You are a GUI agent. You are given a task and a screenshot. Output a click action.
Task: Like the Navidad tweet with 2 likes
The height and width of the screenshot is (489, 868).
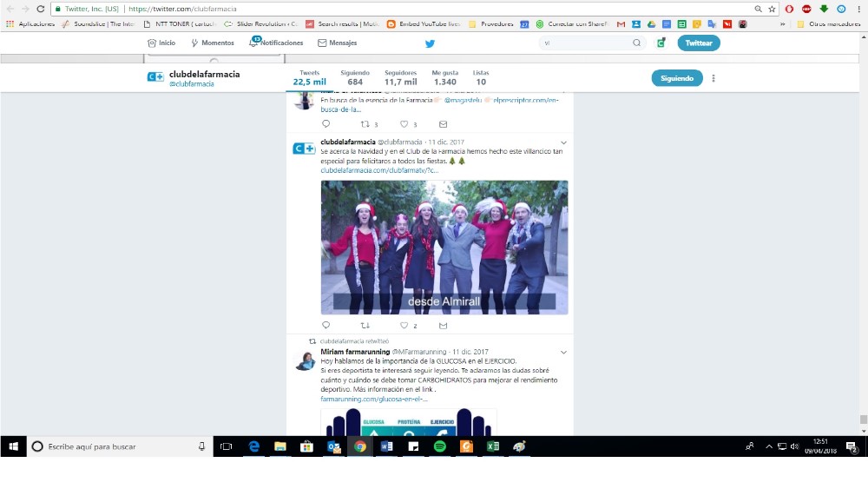404,325
